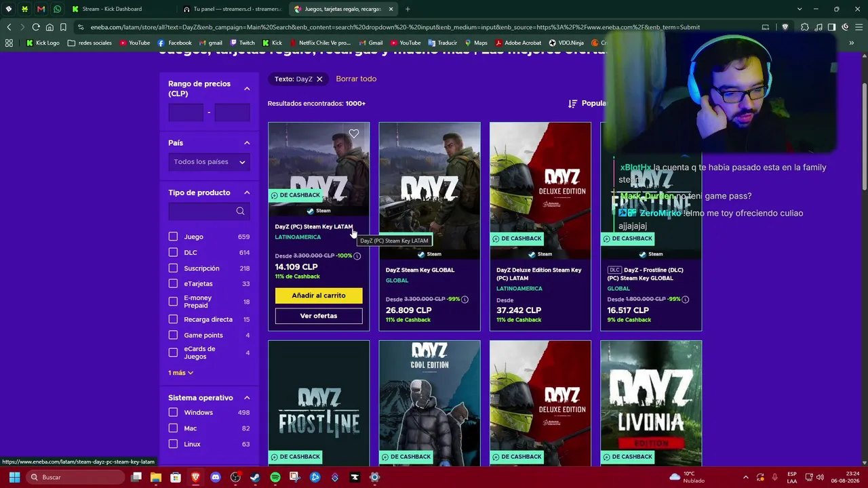Open the Maps bookmark
Viewport: 868px width, 488px height.
(x=475, y=43)
